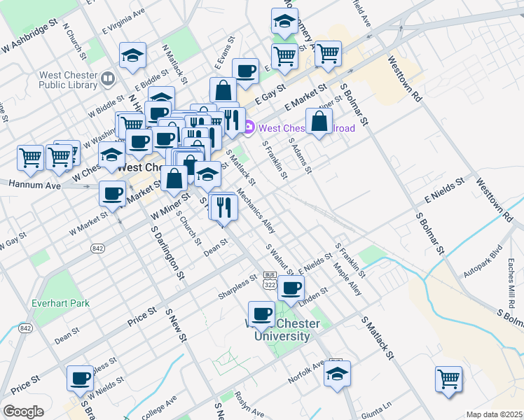The width and height of the screenshot is (524, 420).
Task: Click the cafe marker near Linden St
Action: [x=291, y=290]
